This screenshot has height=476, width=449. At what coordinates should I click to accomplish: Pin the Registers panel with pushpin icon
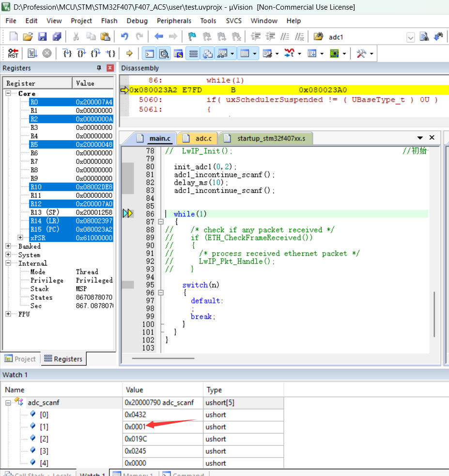(x=99, y=68)
